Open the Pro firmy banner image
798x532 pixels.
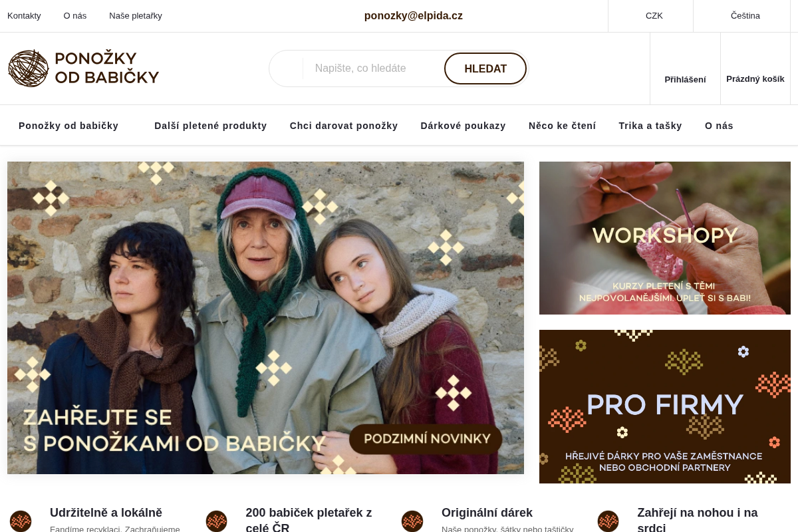pyautogui.click(x=665, y=407)
